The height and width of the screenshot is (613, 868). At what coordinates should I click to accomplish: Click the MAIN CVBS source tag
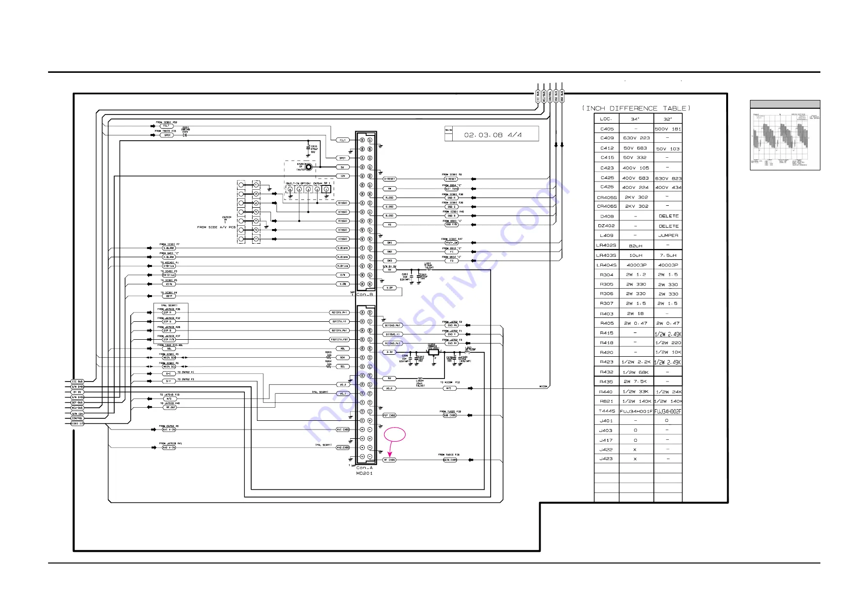[450, 460]
